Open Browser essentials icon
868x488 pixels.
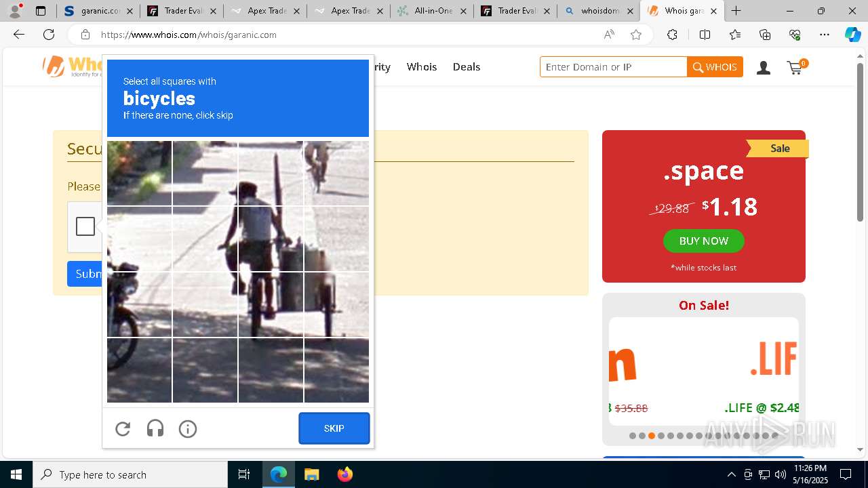click(x=795, y=35)
